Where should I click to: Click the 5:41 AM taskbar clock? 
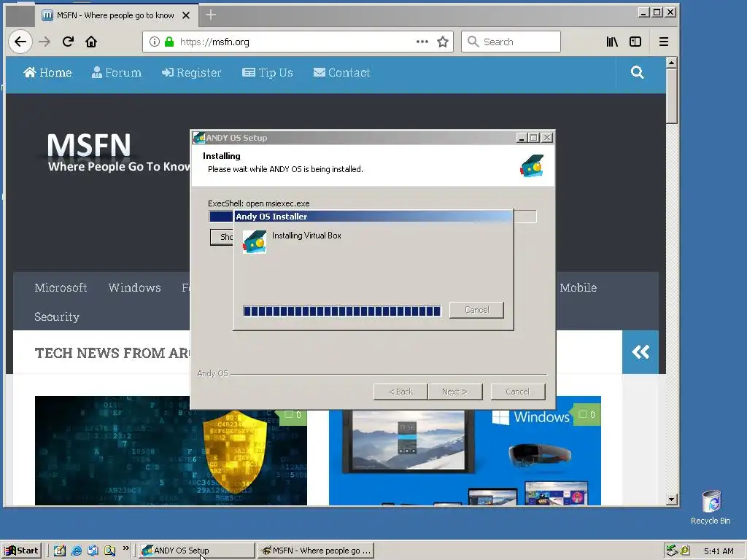point(719,551)
